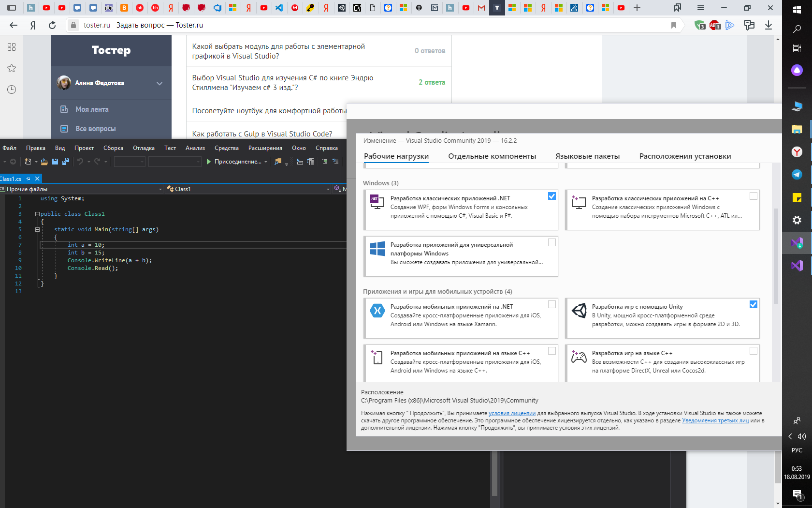812x508 pixels.
Task: Click Find in Files icon in Visual Studio toolbar
Action: tap(278, 162)
